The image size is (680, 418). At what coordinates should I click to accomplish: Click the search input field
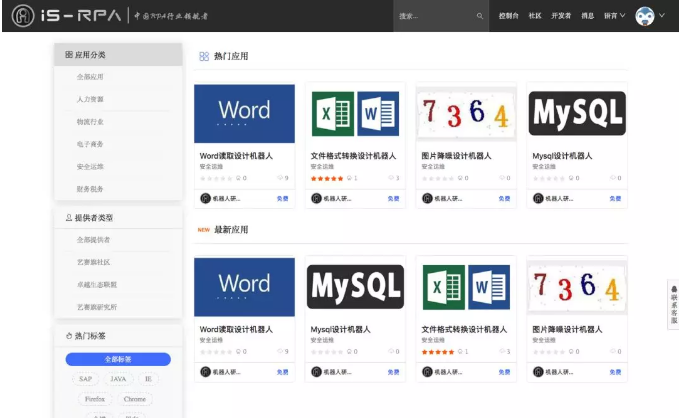coord(434,16)
